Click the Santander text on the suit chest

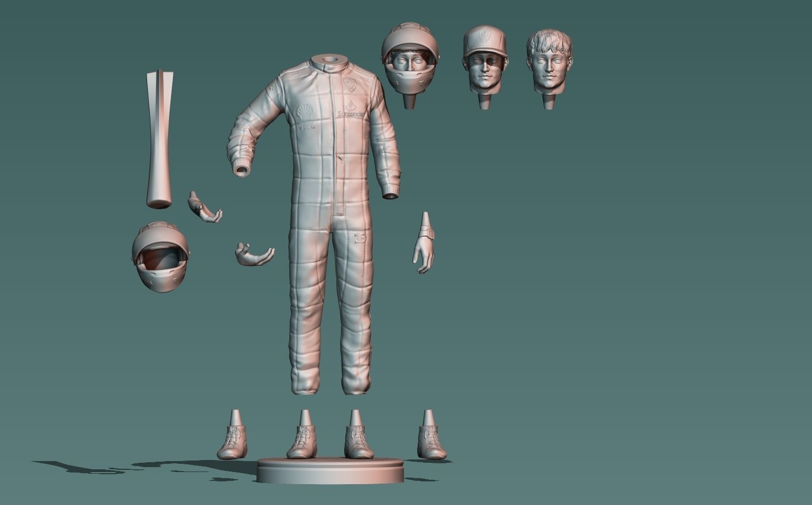point(351,114)
